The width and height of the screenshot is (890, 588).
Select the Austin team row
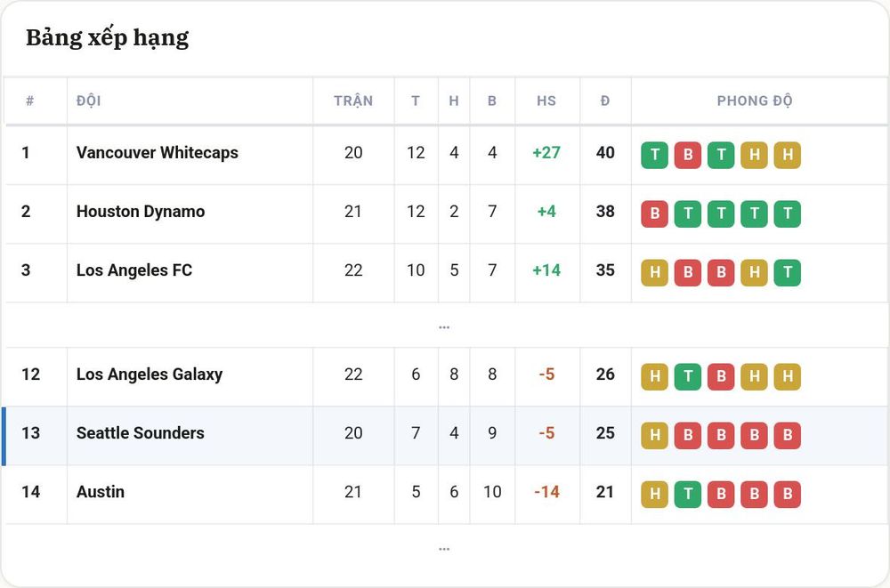pyautogui.click(x=445, y=493)
